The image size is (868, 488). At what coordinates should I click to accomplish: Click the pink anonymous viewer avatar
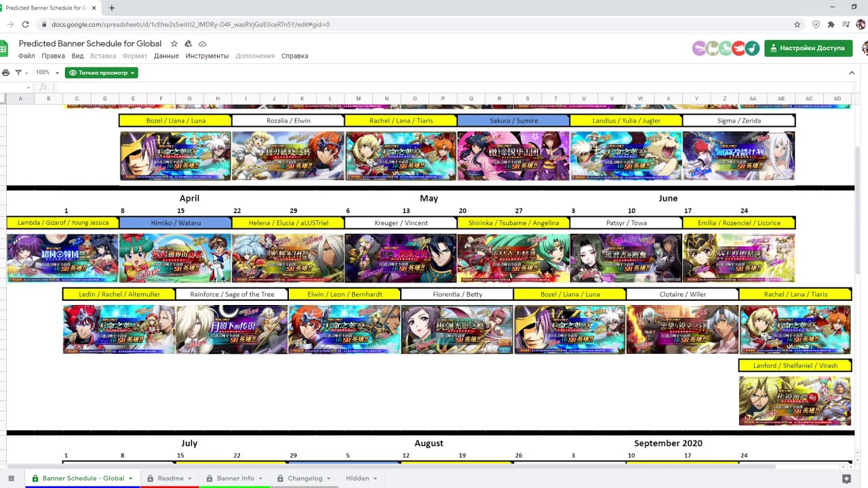tap(698, 48)
